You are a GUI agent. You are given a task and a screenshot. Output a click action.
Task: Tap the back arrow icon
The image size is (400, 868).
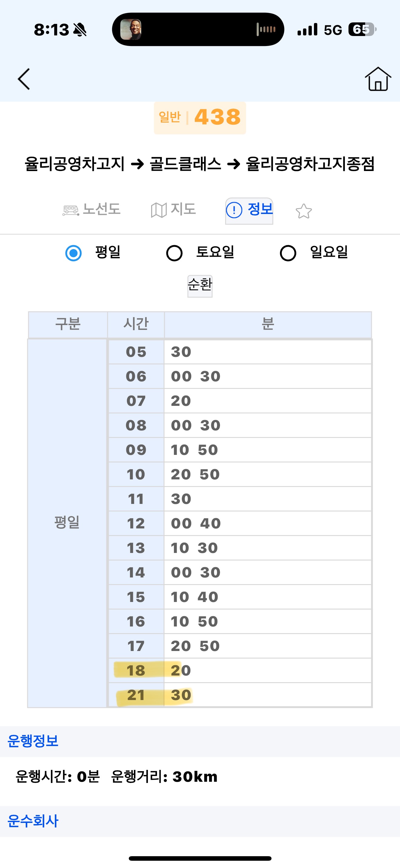tap(24, 79)
